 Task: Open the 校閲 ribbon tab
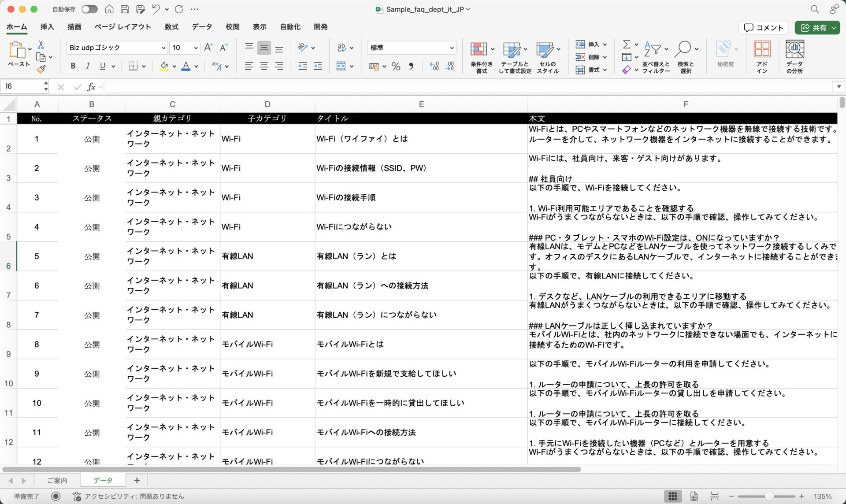click(232, 27)
